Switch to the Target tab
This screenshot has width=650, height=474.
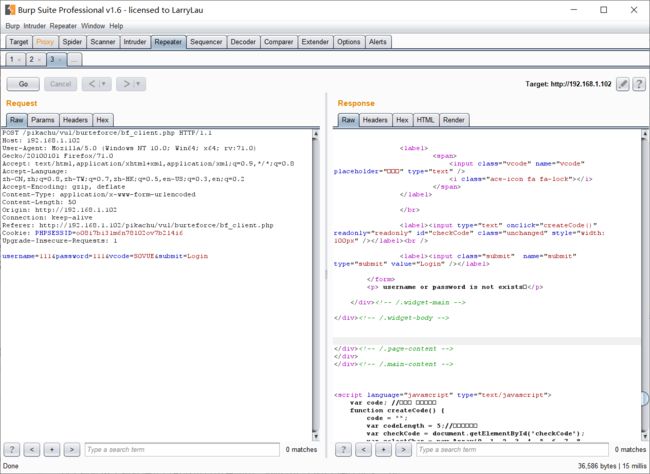click(x=19, y=42)
